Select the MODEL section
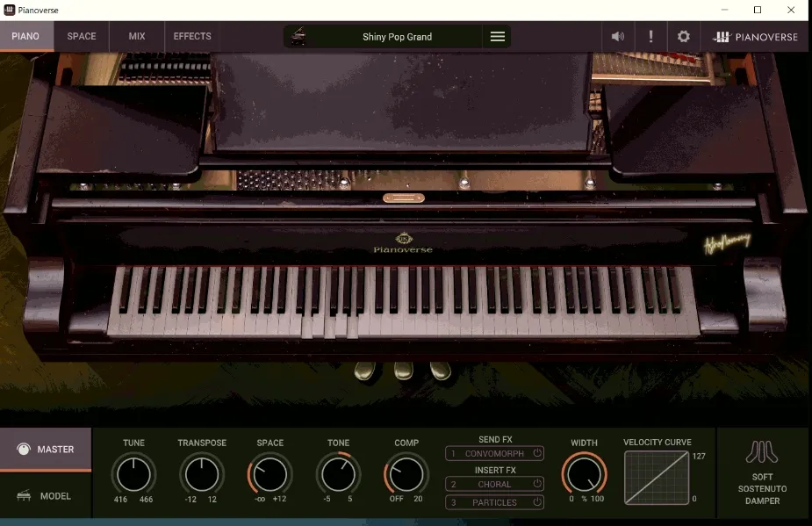This screenshot has height=526, width=812. (46, 496)
